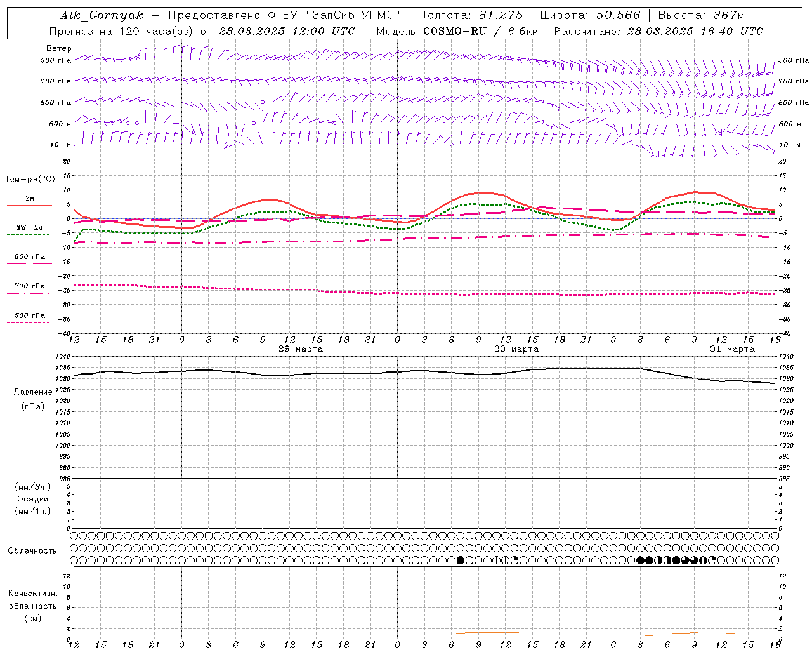
Task: Click the Широта: 50.566 value
Action: pyautogui.click(x=589, y=15)
